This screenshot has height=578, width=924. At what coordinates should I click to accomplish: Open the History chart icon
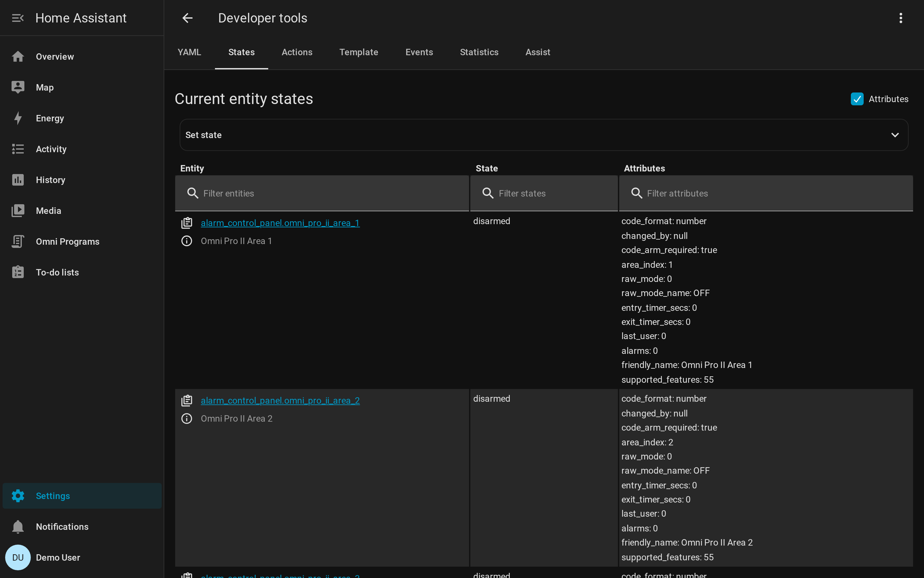pyautogui.click(x=18, y=180)
